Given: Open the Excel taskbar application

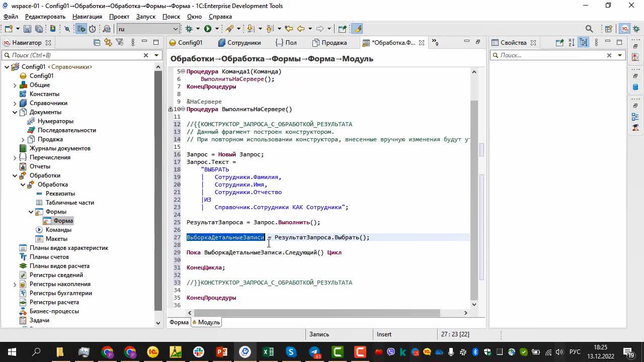Looking at the screenshot, I should click(x=268, y=352).
